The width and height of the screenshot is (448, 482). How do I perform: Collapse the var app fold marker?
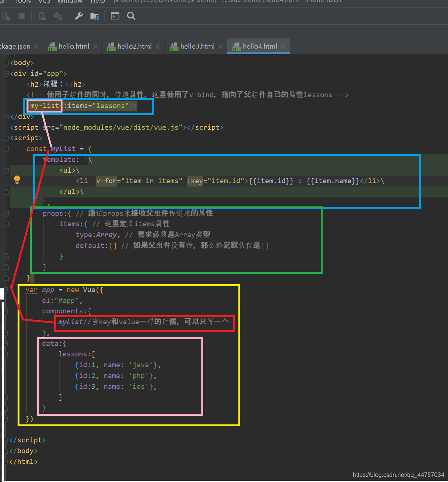pos(6,290)
